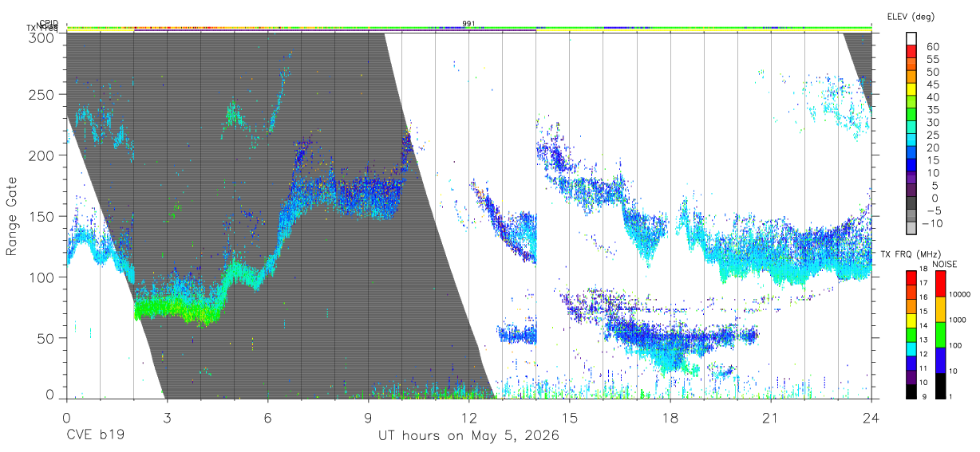Image resolution: width=980 pixels, height=452 pixels.
Task: Click the 'NOISE' legend title
Action: coord(944,264)
